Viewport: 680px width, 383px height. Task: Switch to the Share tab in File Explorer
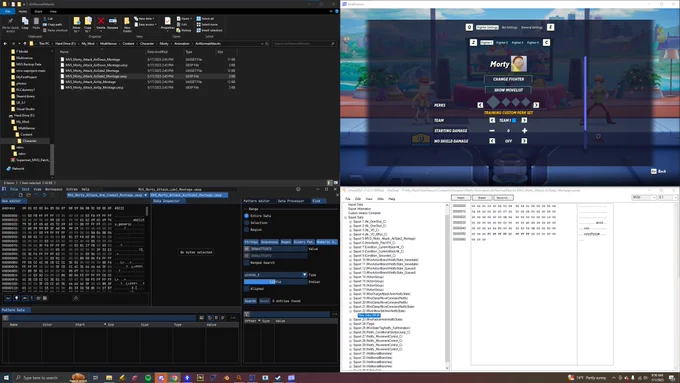click(38, 11)
